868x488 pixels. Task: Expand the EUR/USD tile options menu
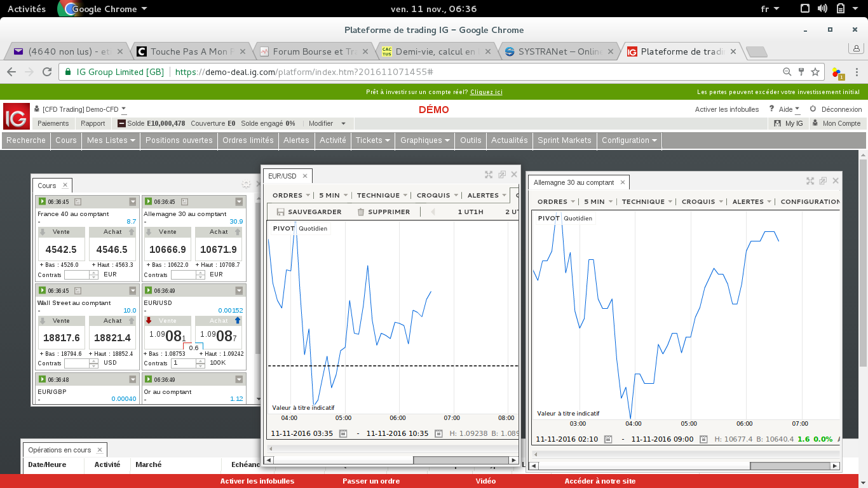[239, 290]
